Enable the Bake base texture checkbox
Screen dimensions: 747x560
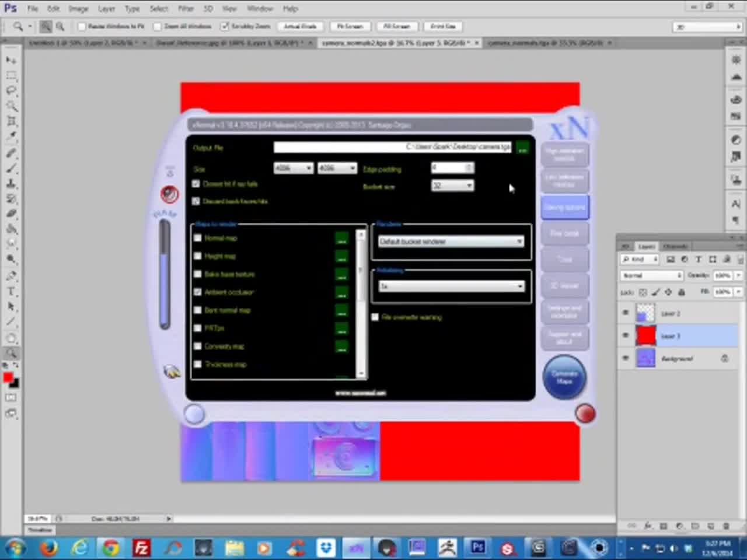click(x=197, y=274)
